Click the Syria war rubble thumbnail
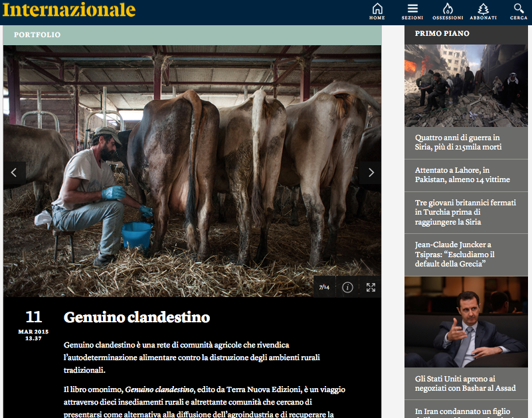The image size is (532, 418). click(466, 86)
